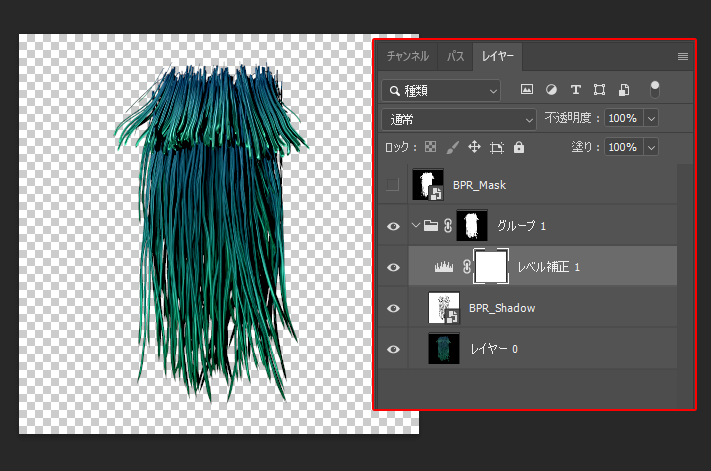Open the 不透明度 opacity slider arrow
Screen dimensions: 711x471
[x=652, y=118]
